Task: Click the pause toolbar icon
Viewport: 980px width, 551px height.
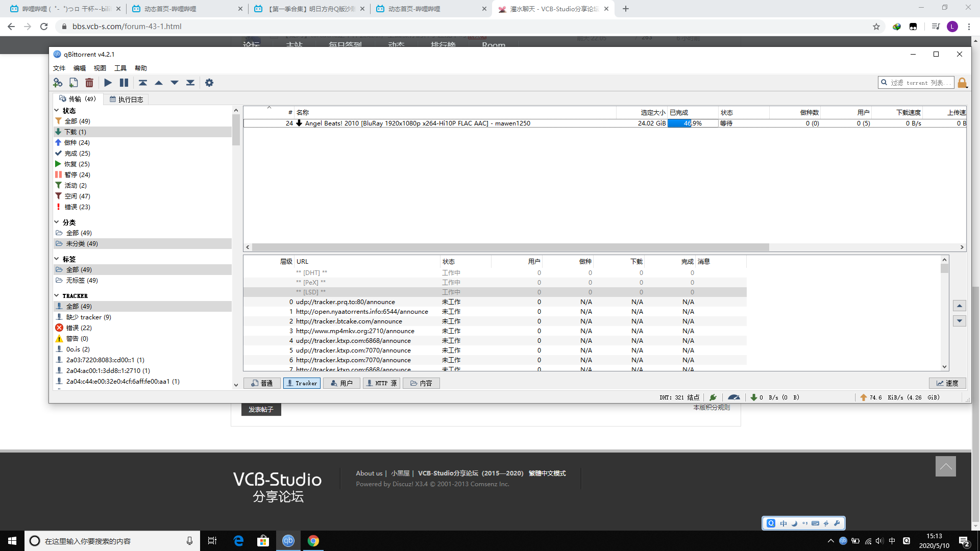Action: pyautogui.click(x=124, y=83)
